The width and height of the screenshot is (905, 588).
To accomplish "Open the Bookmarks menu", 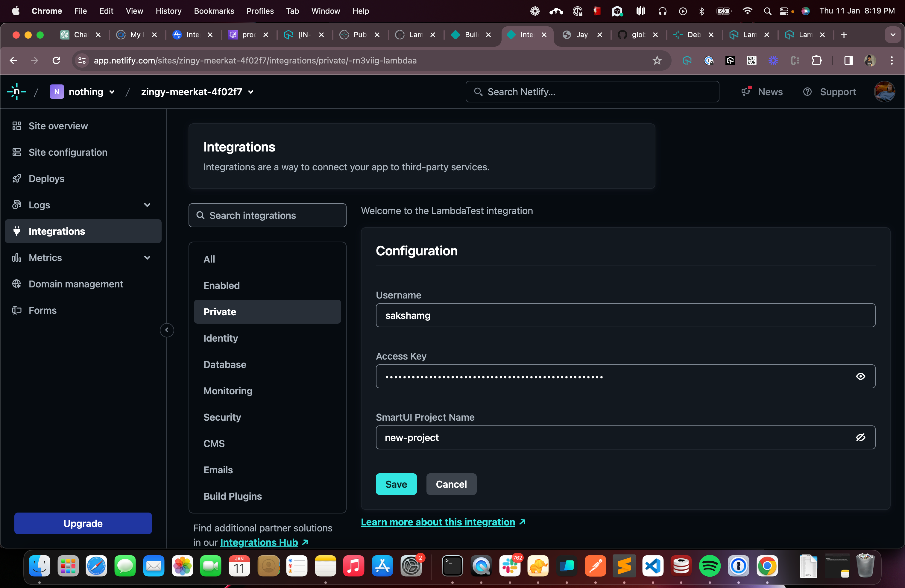I will (214, 11).
